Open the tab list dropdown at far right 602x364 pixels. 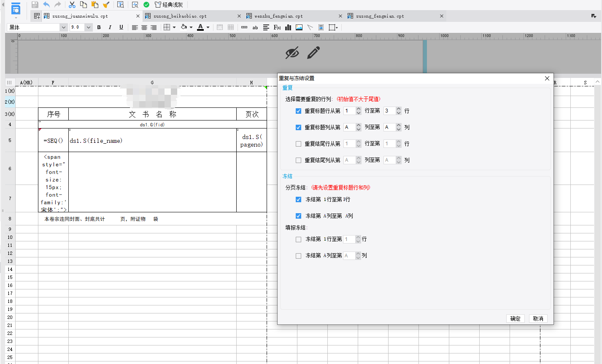point(594,16)
